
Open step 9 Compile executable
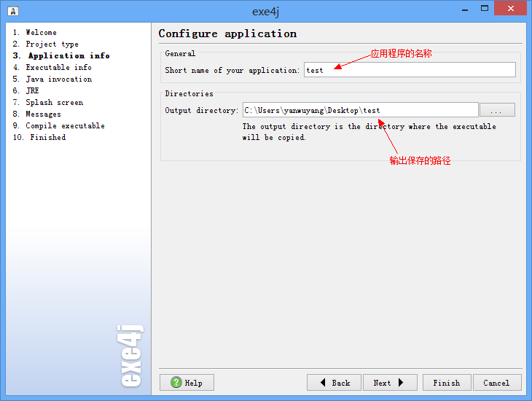tap(59, 125)
